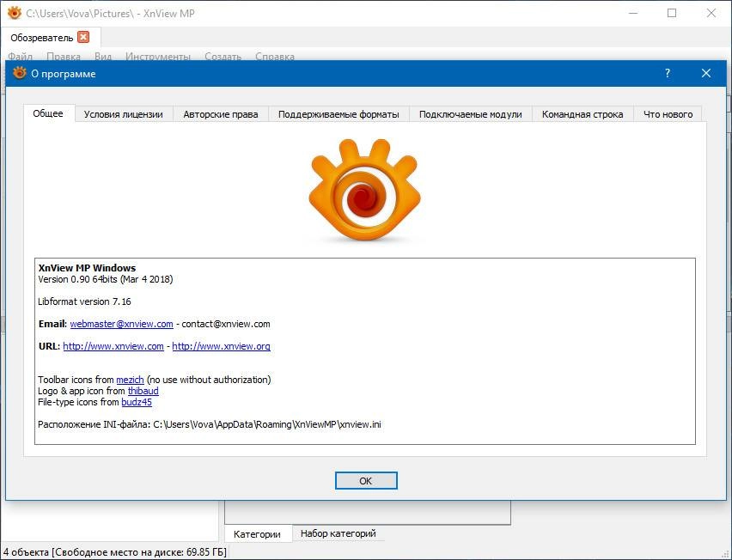Click the Version 0.90 64bits text
Viewport: 732px width, 560px height.
coord(106,279)
